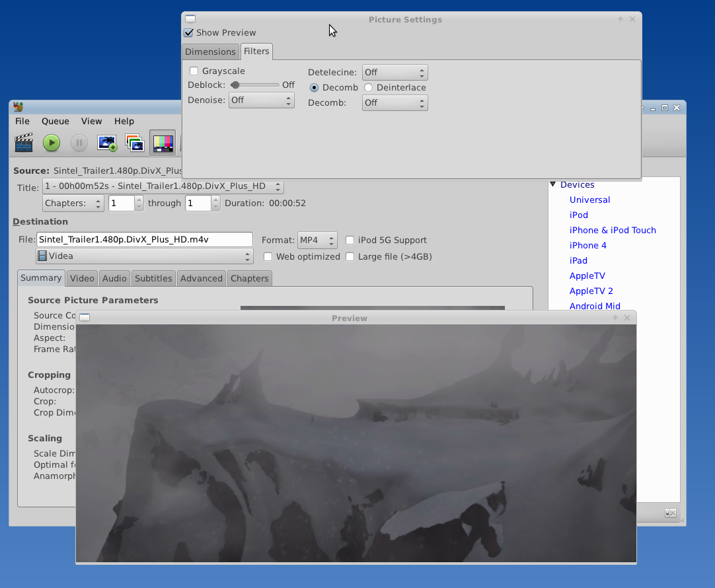
Task: Toggle the Web optimized checkbox
Action: (x=268, y=256)
